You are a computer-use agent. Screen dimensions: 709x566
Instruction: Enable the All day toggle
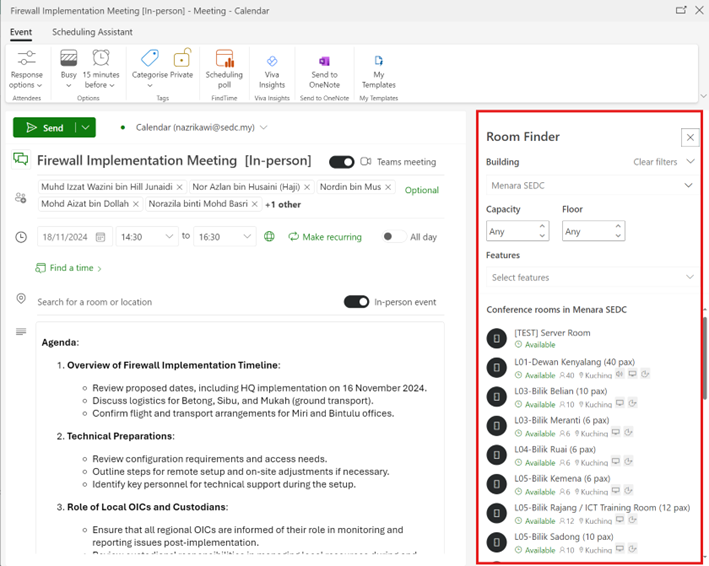pos(392,237)
